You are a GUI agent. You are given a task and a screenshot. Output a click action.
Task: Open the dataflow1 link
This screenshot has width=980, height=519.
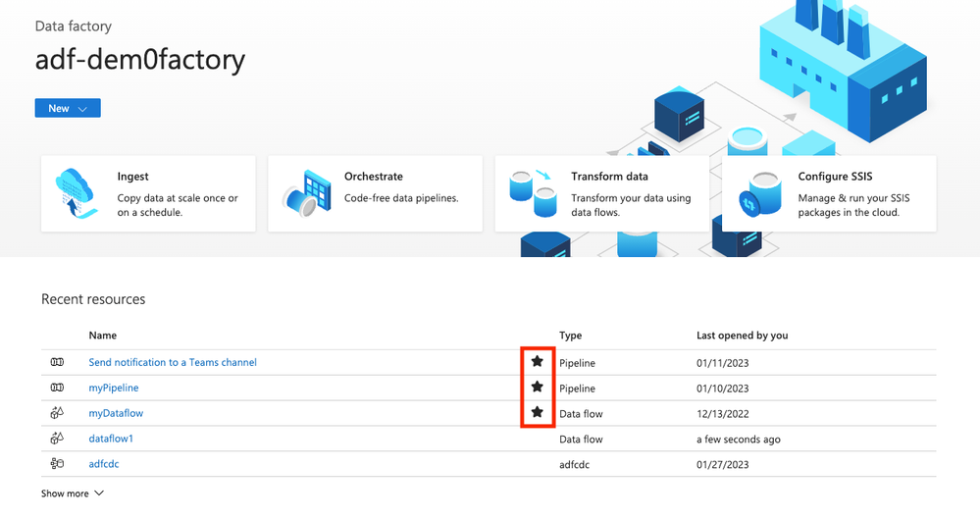[x=111, y=439]
